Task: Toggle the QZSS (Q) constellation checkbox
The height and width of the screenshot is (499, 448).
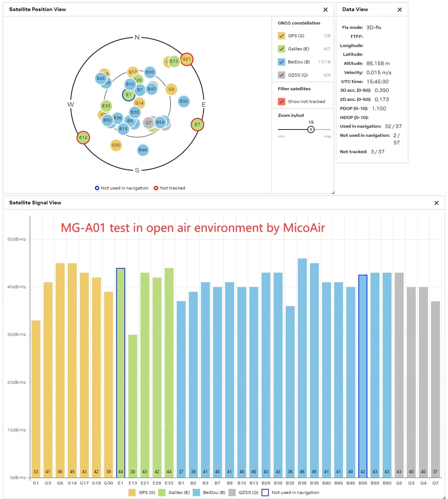Action: click(x=281, y=75)
